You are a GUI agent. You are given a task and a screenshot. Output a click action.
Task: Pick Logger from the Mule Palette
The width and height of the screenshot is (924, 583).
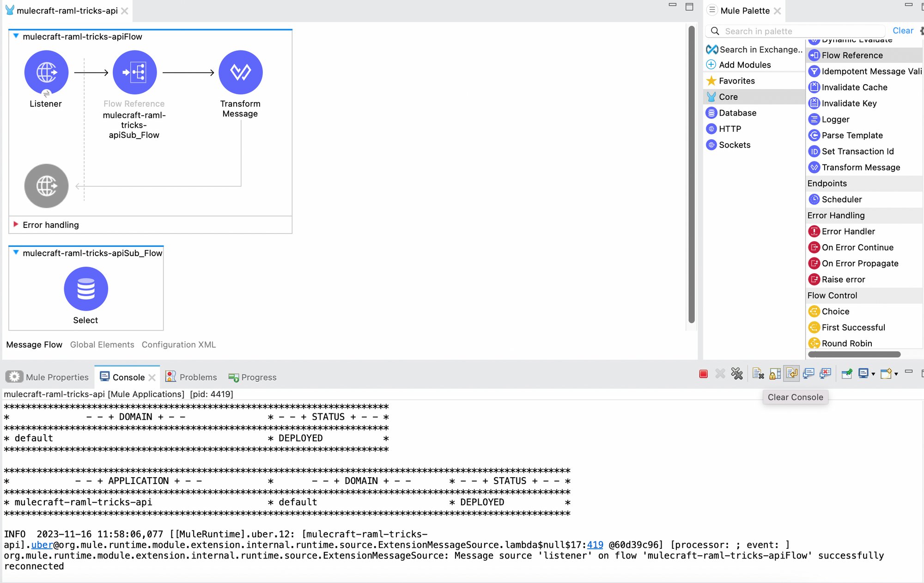point(835,119)
